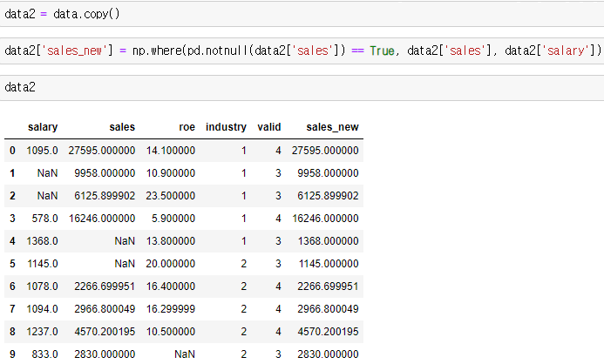
Task: Click the 'sales' column header
Action: pos(122,127)
